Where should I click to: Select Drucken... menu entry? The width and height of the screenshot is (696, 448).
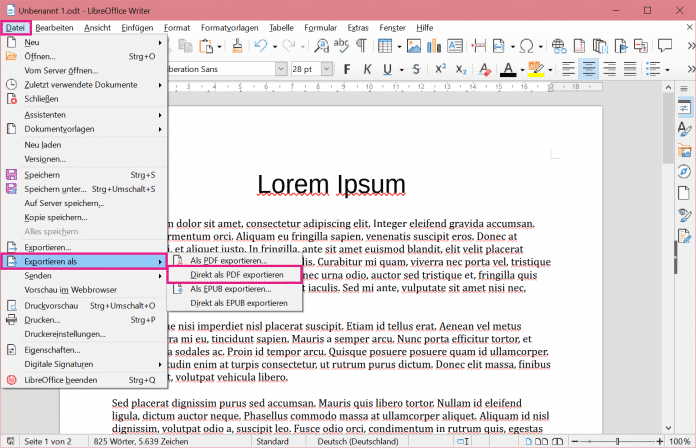84,320
